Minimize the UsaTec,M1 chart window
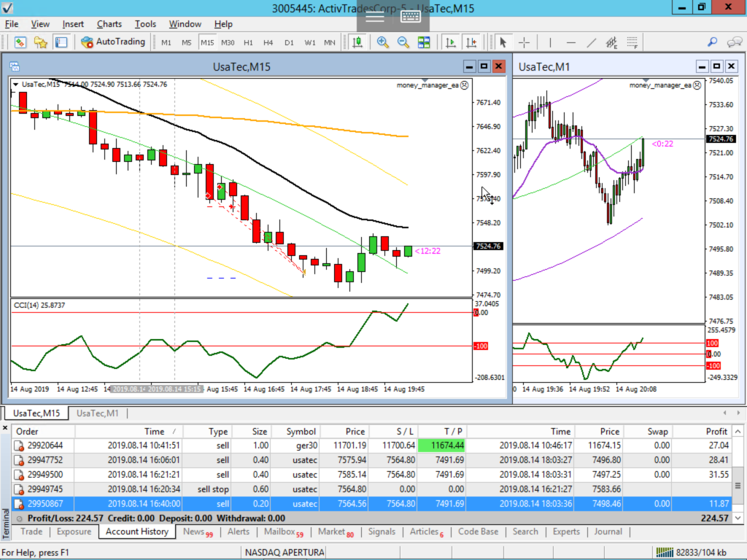 [x=702, y=66]
